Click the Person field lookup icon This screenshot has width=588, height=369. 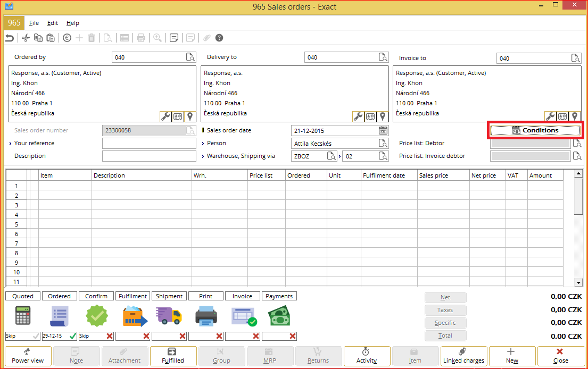coord(383,143)
